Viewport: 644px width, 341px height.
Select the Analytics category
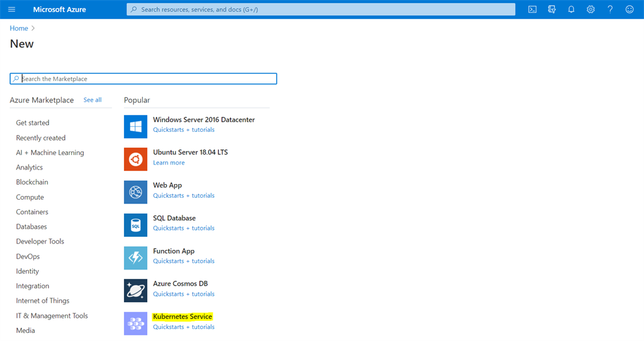tap(29, 168)
